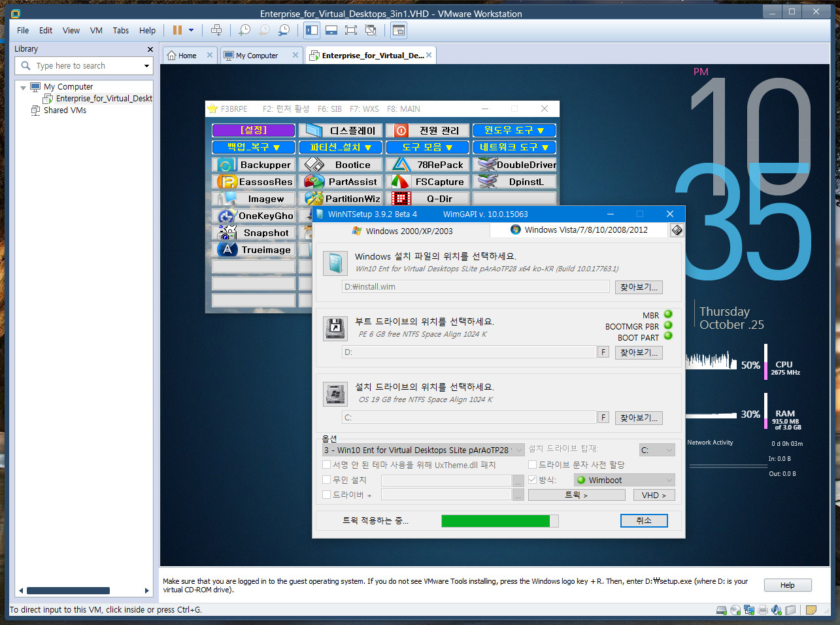Toggle the thumbnail bar icon
Screen dimensions: 840x625
(331, 30)
